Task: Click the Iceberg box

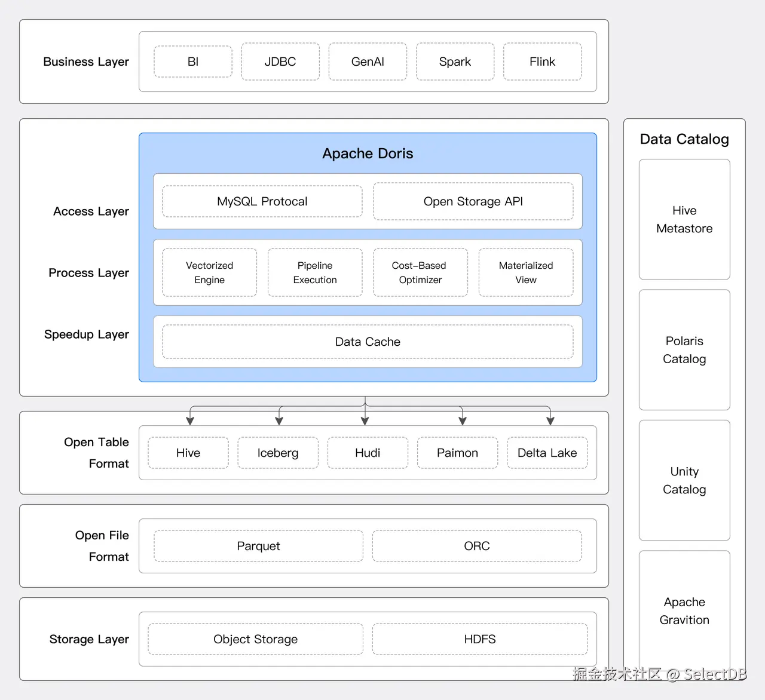Action: tap(278, 453)
